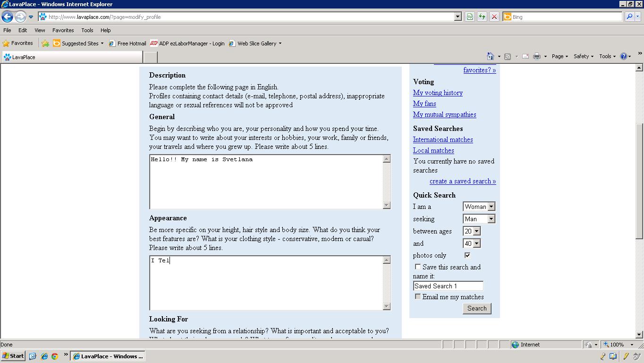The width and height of the screenshot is (644, 363).
Task: Click the Appearance description text area
Action: [266, 283]
